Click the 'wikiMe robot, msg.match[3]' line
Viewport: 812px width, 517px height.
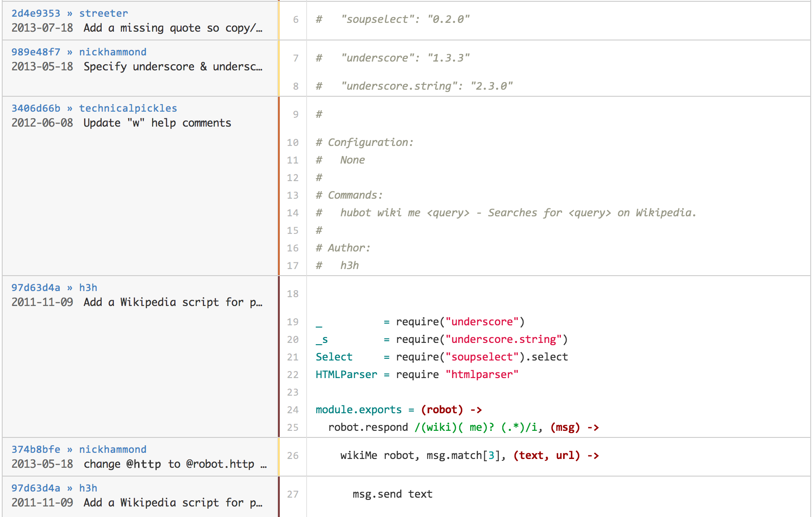470,455
